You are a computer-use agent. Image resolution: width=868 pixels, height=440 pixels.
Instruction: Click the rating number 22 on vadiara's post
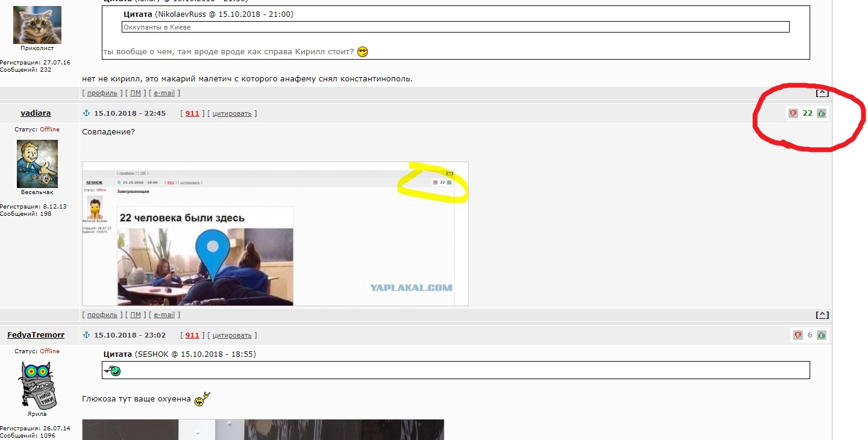[x=807, y=113]
